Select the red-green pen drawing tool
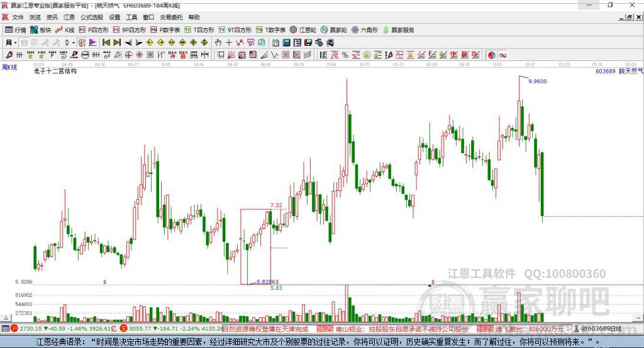Image resolution: width=644 pixels, height=348 pixels. click(9, 55)
